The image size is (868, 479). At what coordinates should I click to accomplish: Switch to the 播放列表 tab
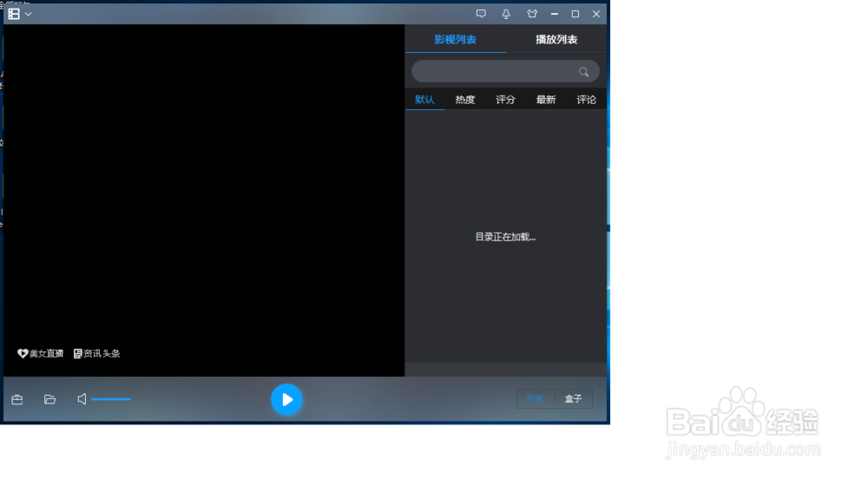coord(556,39)
